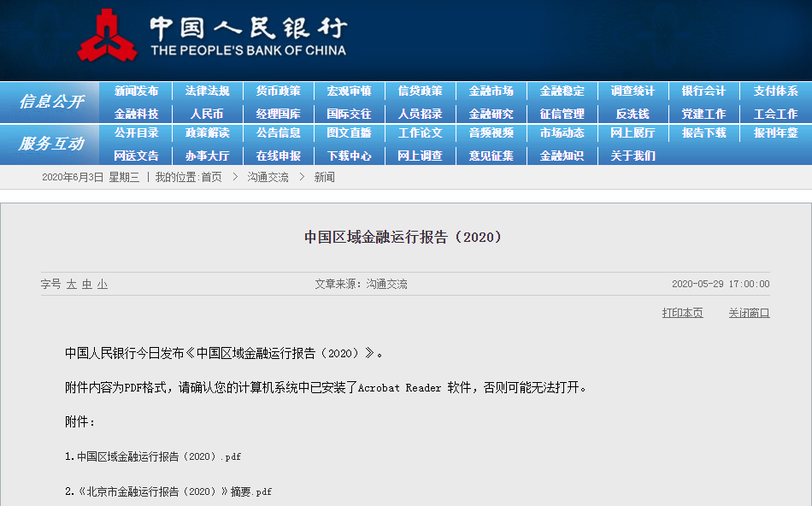Open 法律法规 navigation item
812x506 pixels.
click(x=207, y=91)
